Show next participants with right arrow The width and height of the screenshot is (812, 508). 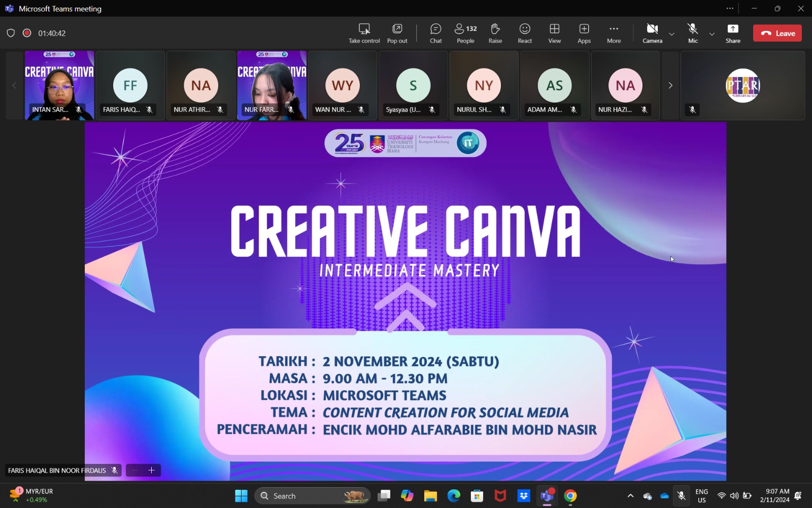670,85
